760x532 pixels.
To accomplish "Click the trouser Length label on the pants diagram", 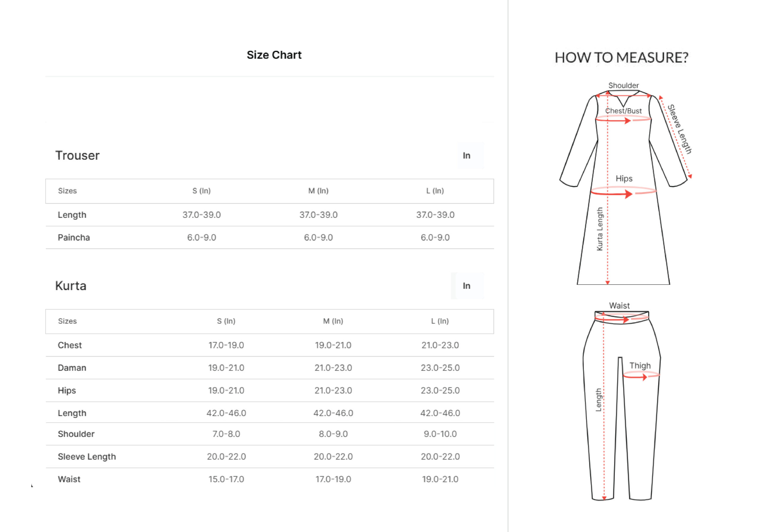I will coord(598,400).
